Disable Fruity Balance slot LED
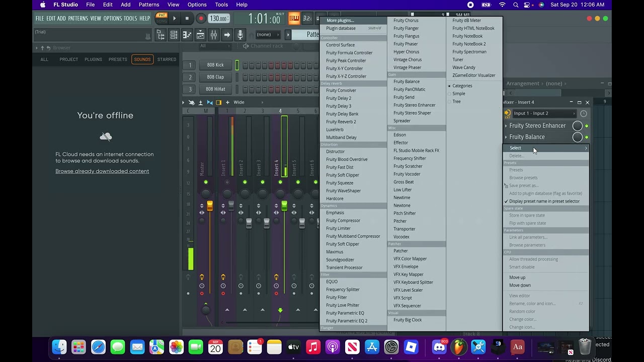 [587, 137]
